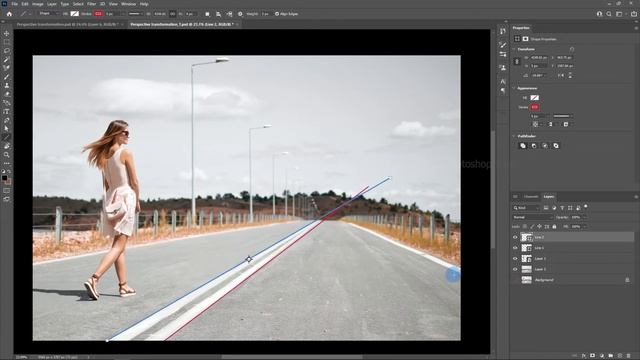Open path alignment options in options bar

pos(218,14)
